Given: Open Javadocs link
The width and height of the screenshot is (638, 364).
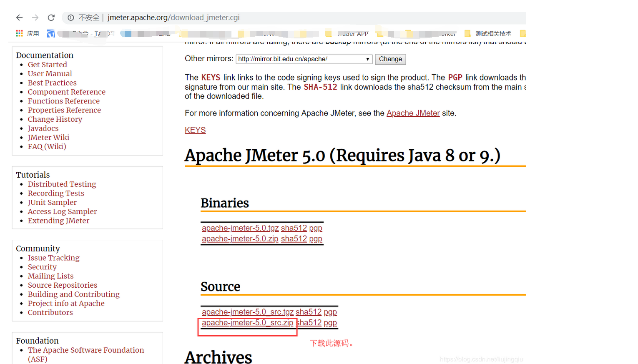Looking at the screenshot, I should (x=43, y=128).
